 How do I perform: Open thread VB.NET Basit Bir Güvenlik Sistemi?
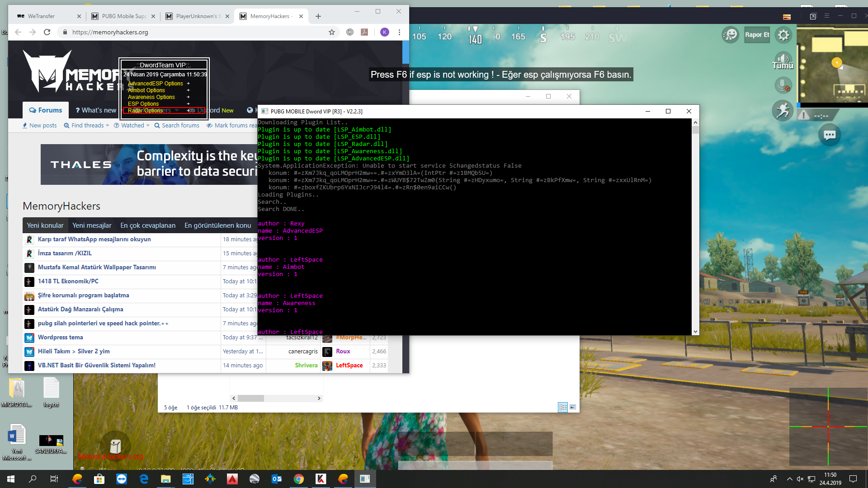tap(96, 366)
